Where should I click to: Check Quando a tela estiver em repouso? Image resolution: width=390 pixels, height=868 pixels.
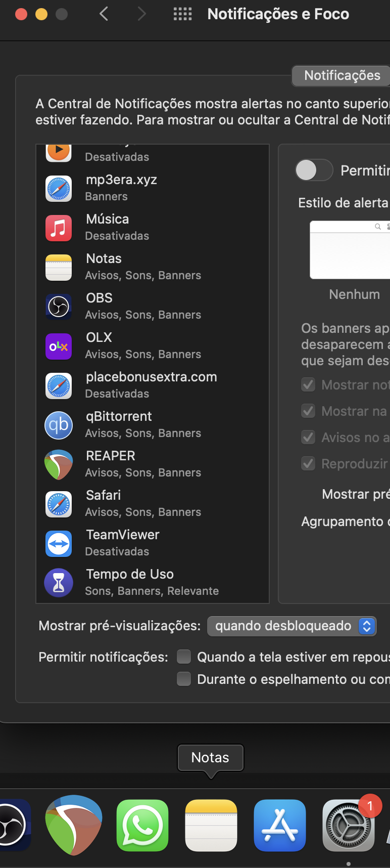point(184,657)
